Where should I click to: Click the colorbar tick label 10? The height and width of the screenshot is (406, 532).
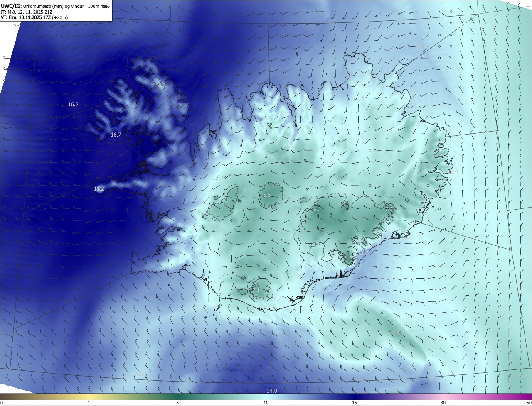pyautogui.click(x=266, y=403)
